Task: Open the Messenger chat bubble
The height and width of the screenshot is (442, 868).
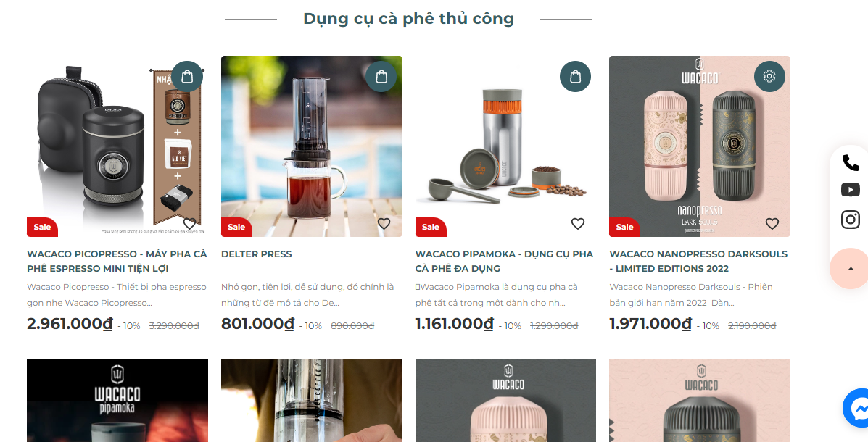Action: (856, 408)
